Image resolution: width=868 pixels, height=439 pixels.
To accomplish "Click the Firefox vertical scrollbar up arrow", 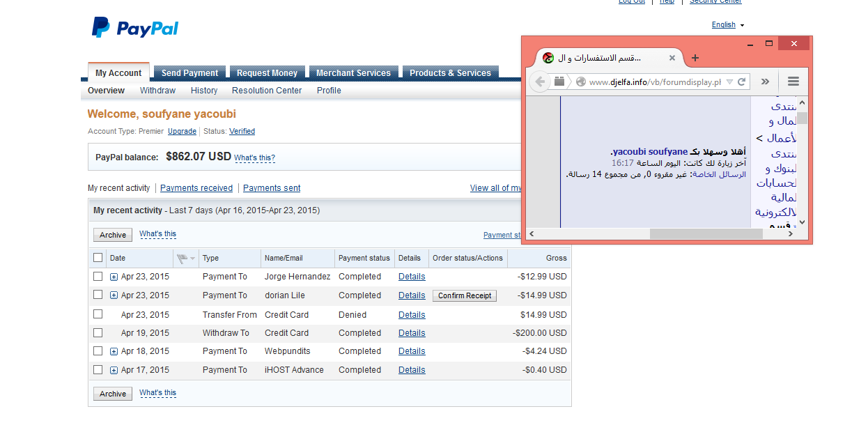I will tap(802, 102).
